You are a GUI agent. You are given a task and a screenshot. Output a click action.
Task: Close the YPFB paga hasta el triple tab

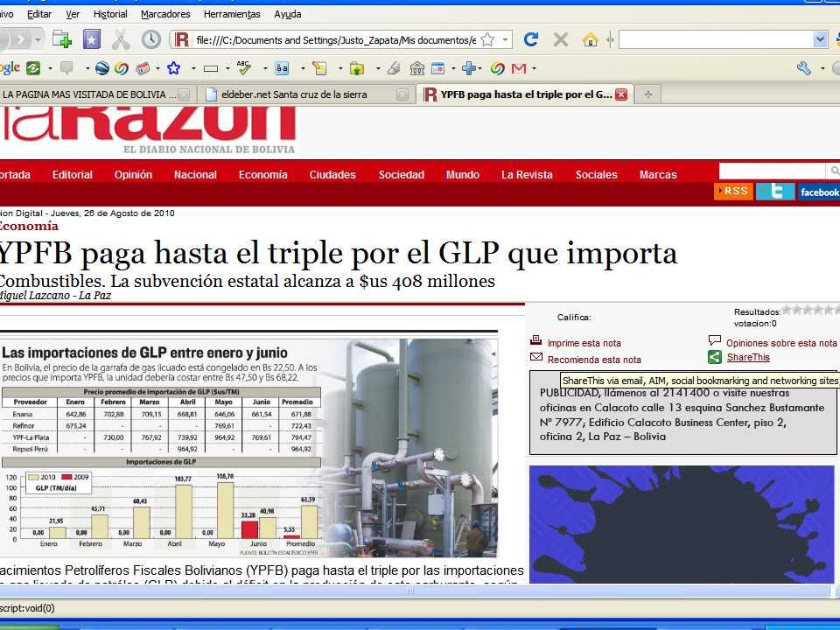point(621,94)
